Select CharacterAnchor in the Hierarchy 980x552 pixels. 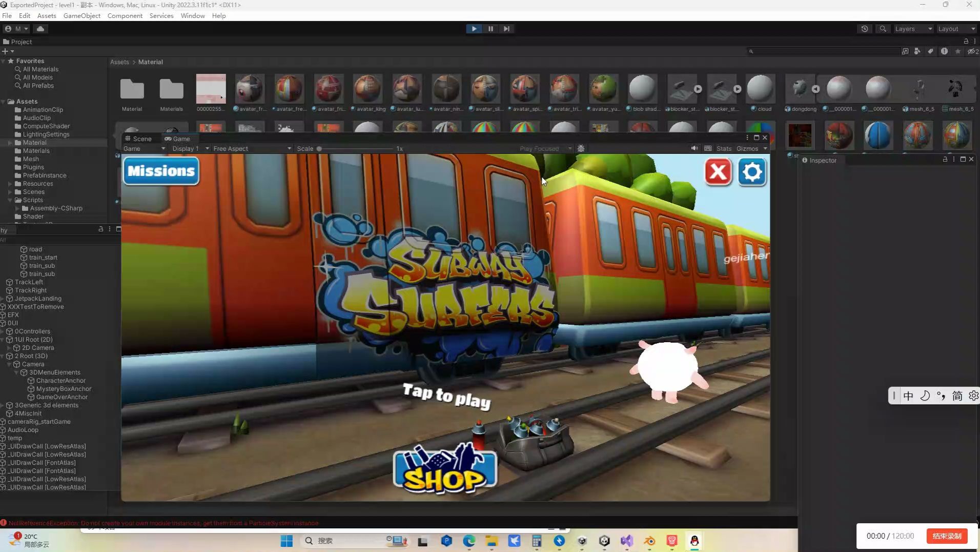60,381
